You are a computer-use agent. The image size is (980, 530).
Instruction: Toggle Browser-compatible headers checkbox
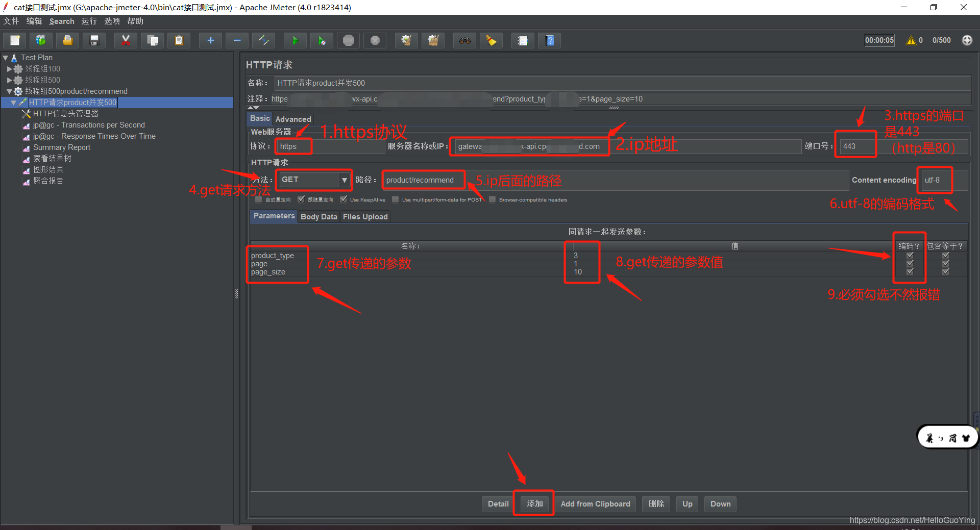click(492, 199)
